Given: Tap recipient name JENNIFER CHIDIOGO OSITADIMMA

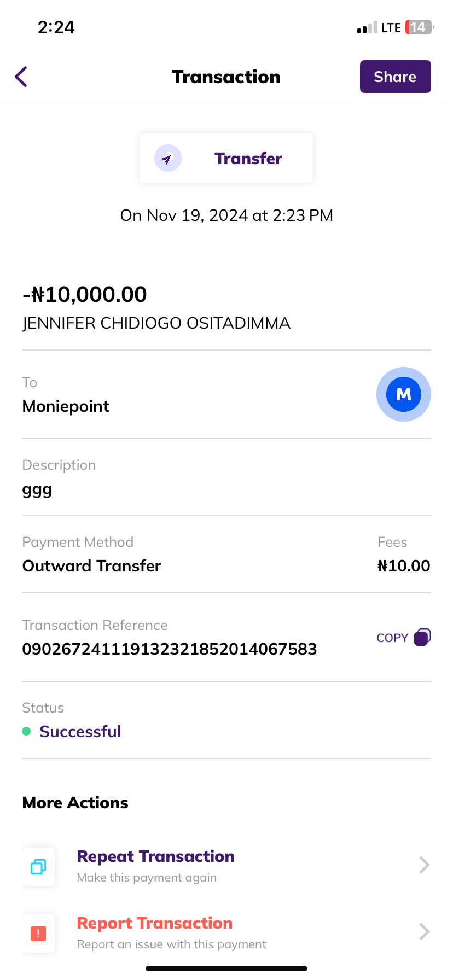Looking at the screenshot, I should point(156,323).
